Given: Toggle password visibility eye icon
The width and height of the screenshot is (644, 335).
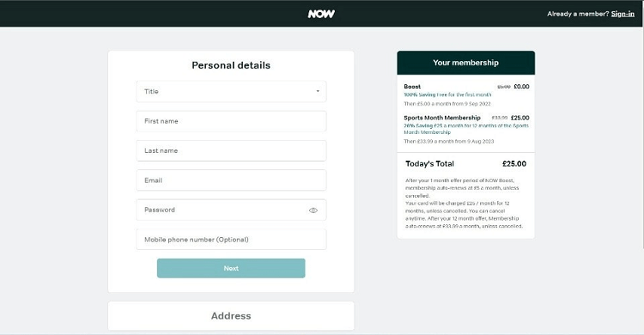Looking at the screenshot, I should point(313,210).
